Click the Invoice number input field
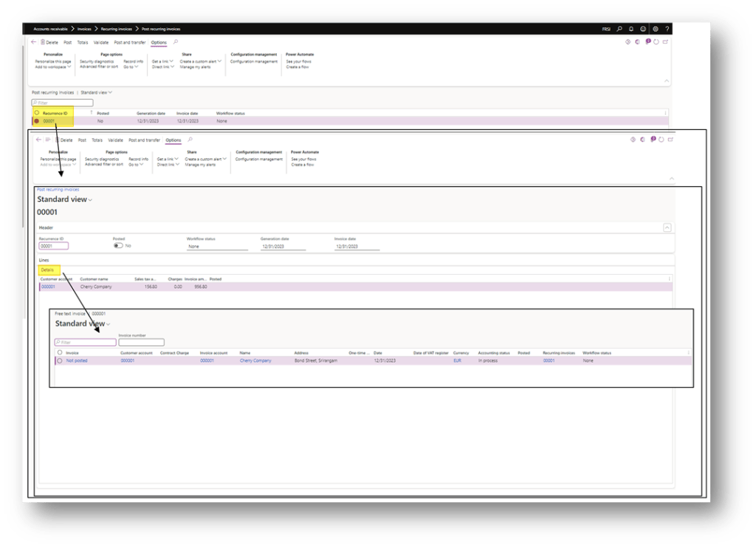The image size is (756, 548). click(141, 343)
